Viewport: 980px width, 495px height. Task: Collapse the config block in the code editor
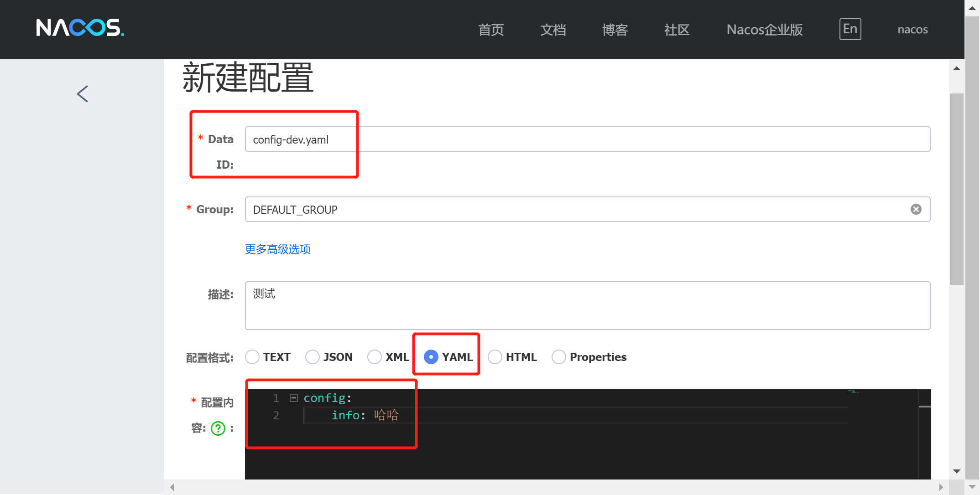(294, 398)
